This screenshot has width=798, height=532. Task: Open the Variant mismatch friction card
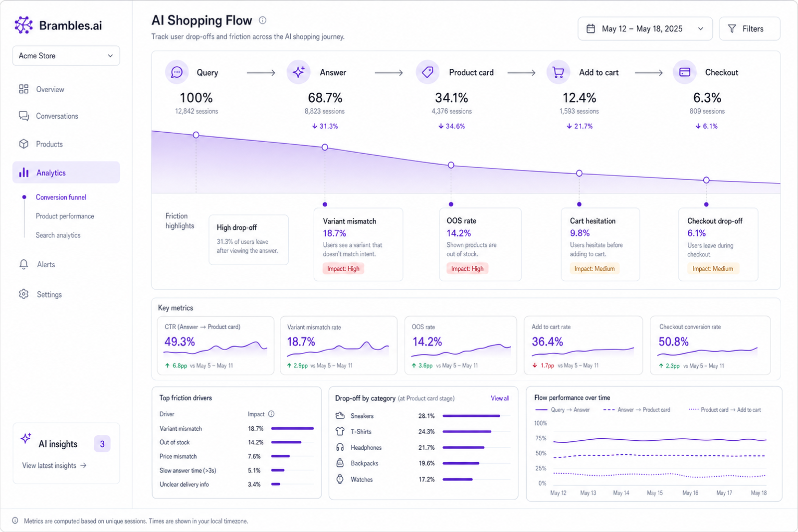pos(358,244)
